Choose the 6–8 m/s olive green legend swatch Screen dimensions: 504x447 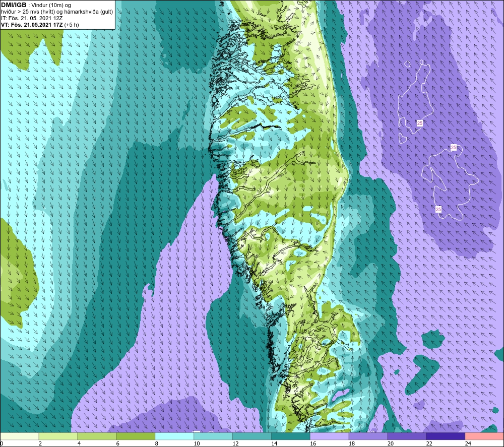[136, 436]
